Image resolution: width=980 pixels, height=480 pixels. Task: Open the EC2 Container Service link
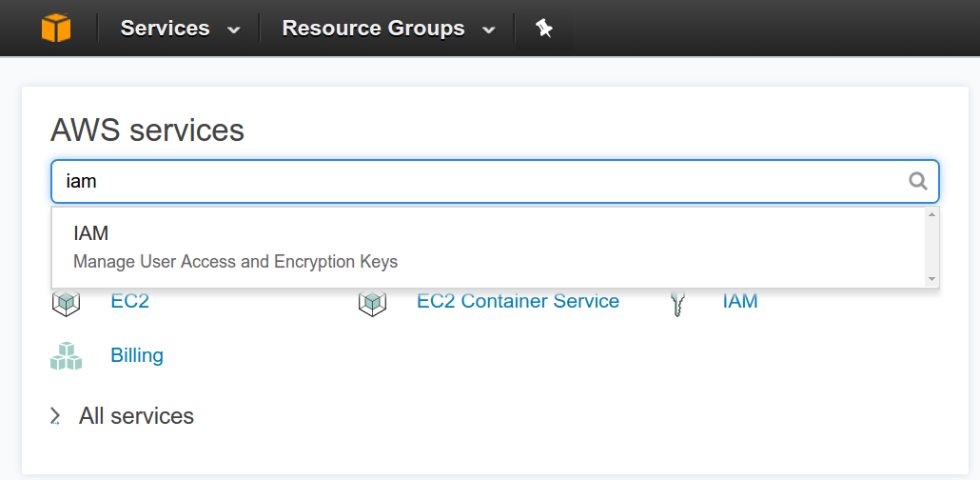tap(519, 301)
